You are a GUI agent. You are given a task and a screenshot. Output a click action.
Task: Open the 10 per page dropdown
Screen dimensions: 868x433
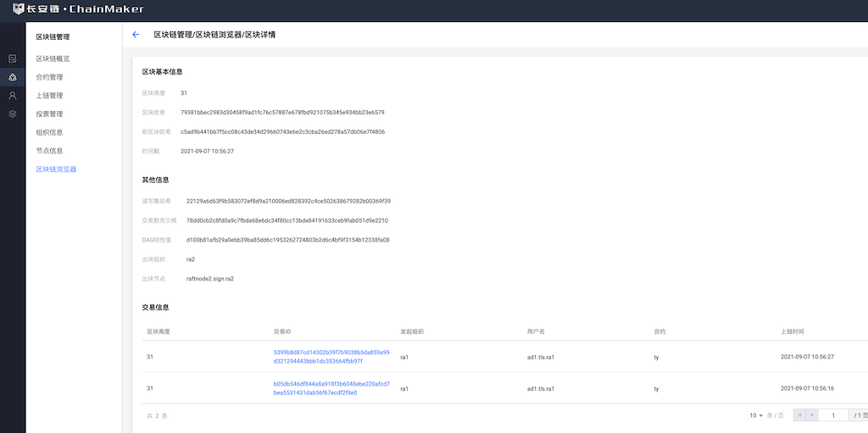click(756, 416)
